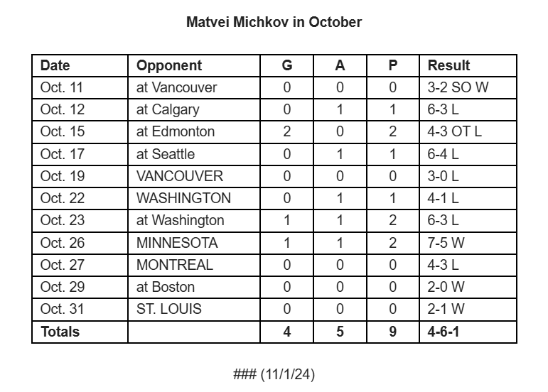
Task: Select the MINNESOTA opponent cell
Action: [194, 243]
